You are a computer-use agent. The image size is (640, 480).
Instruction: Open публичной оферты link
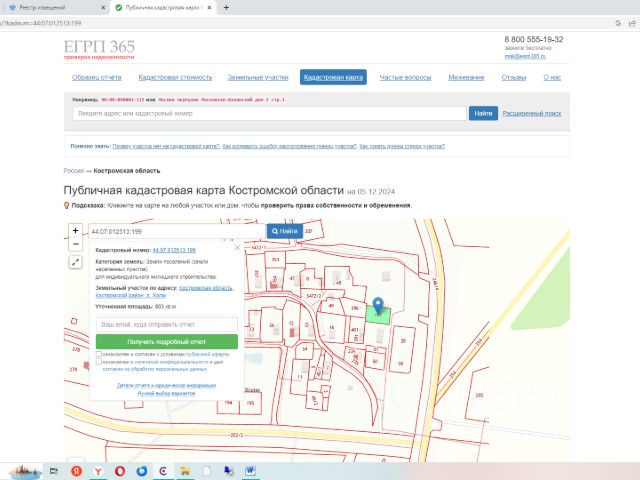pos(207,354)
